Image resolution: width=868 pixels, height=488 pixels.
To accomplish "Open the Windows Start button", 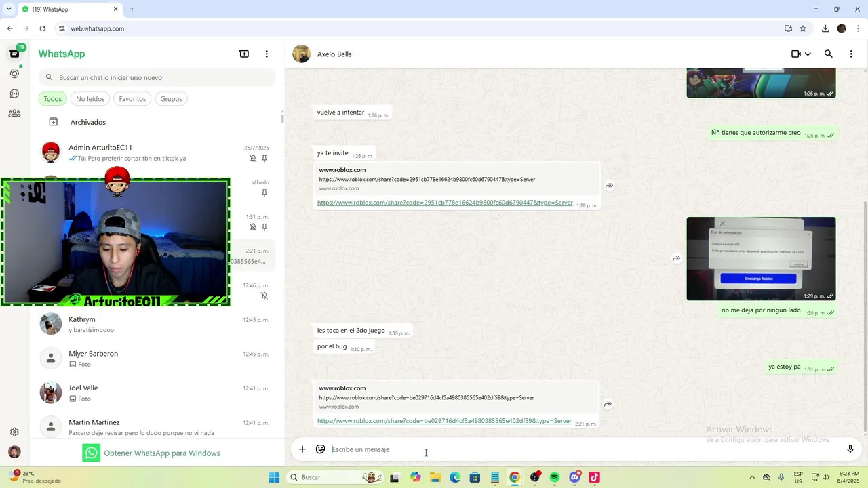I will 274,477.
